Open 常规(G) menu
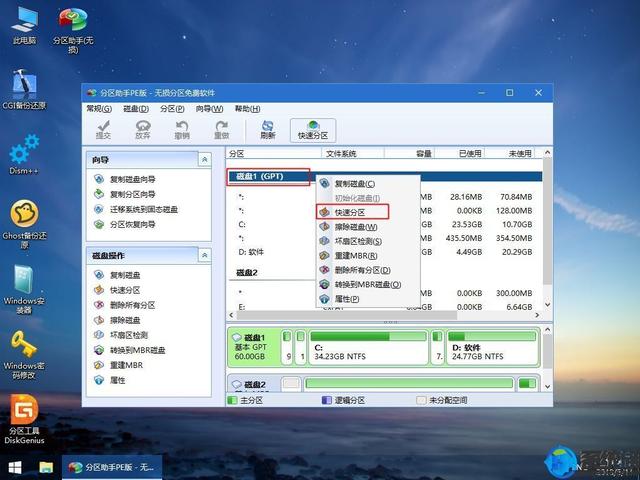 pos(99,109)
